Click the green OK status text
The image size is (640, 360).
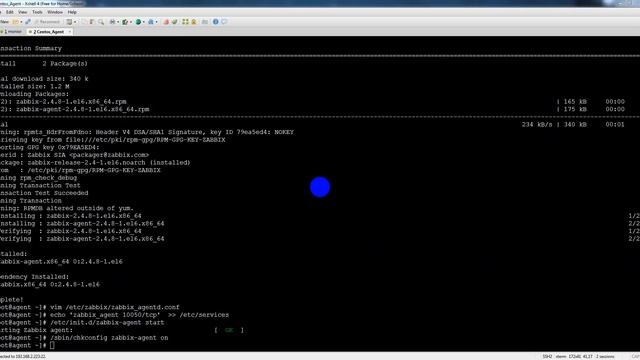[x=229, y=330]
